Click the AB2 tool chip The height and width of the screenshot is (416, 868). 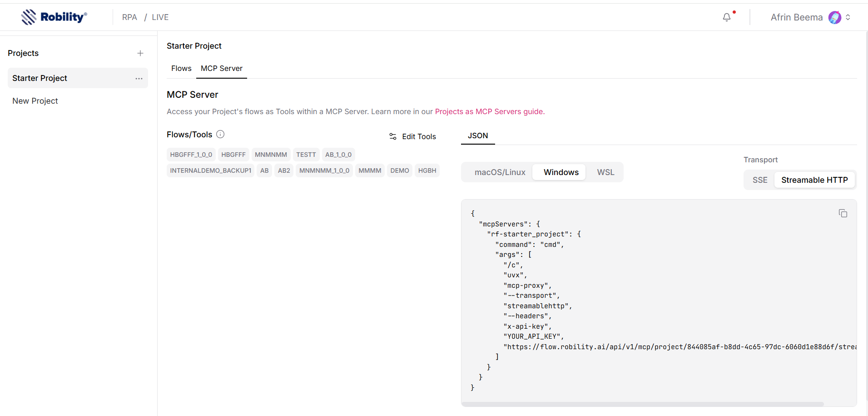[284, 170]
